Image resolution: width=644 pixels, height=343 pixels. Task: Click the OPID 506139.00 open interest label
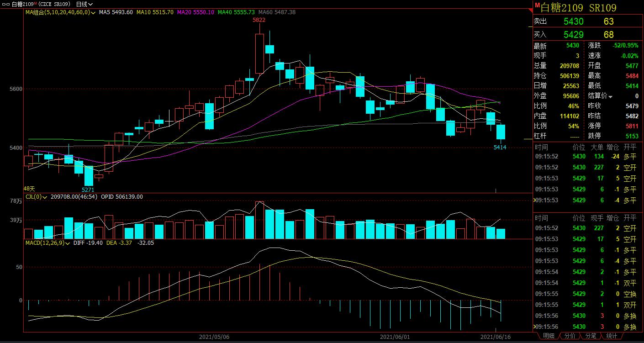pos(122,197)
